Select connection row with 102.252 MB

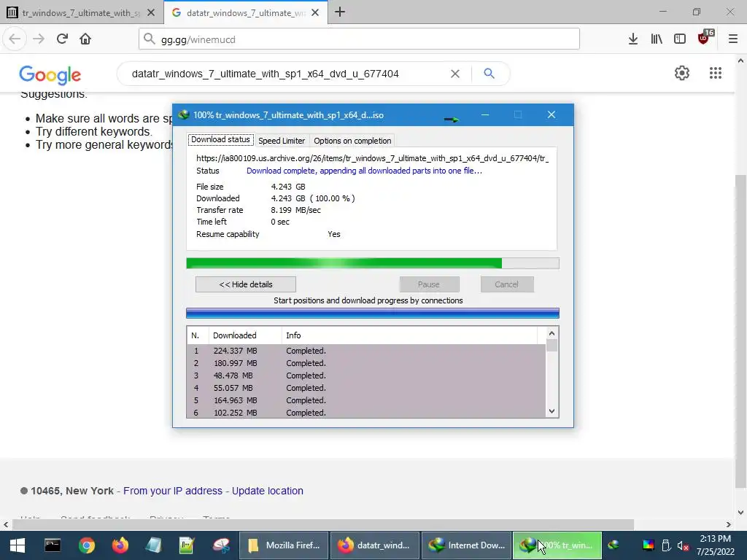(x=366, y=413)
